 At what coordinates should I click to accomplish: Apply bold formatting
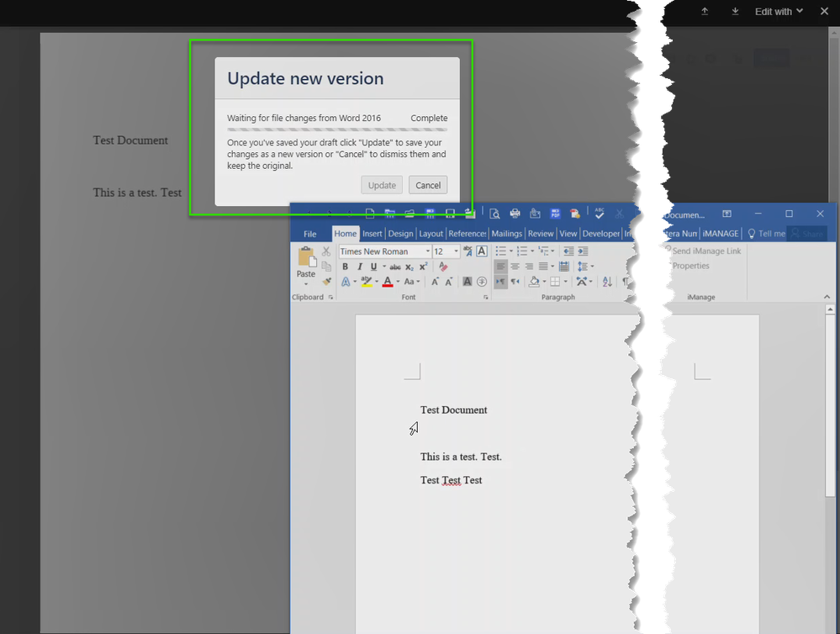(346, 266)
